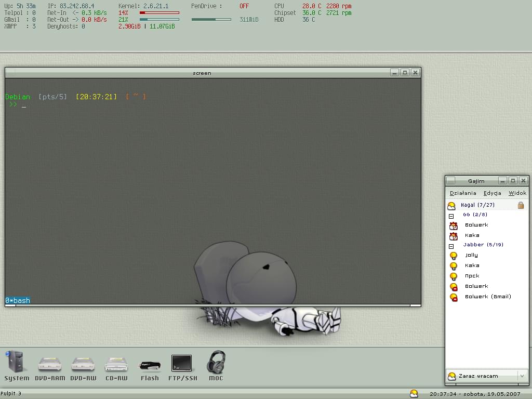Click the red 14% usage bar
The height and width of the screenshot is (399, 532).
click(x=159, y=13)
